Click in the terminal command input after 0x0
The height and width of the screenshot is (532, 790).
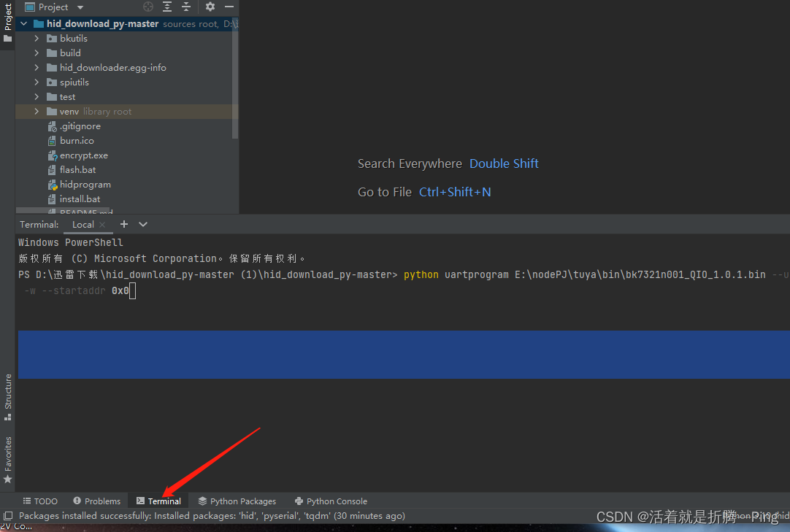132,290
